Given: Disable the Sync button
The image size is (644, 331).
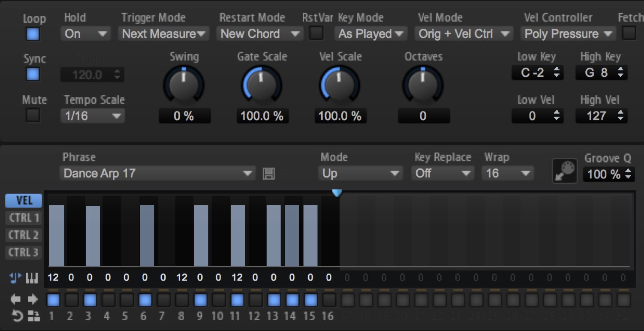Looking at the screenshot, I should (33, 75).
